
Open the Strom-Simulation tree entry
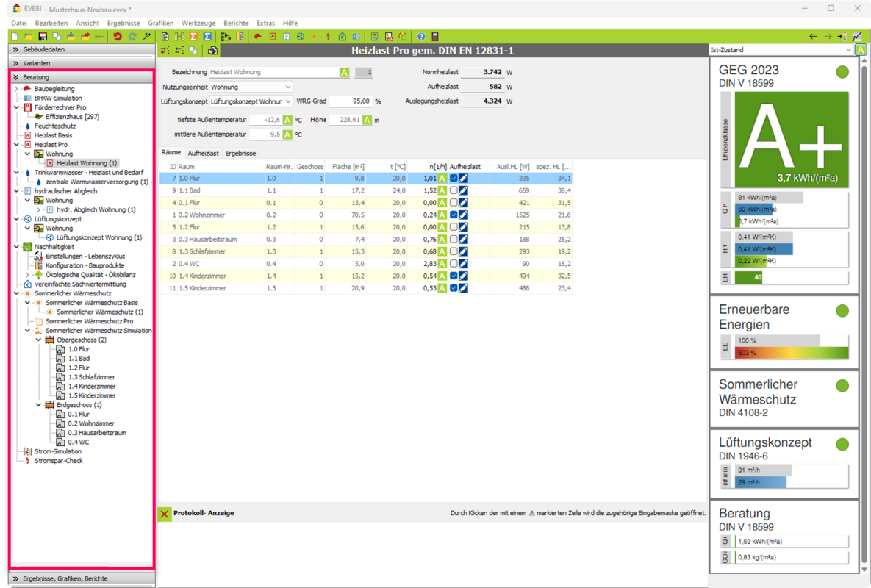(57, 451)
